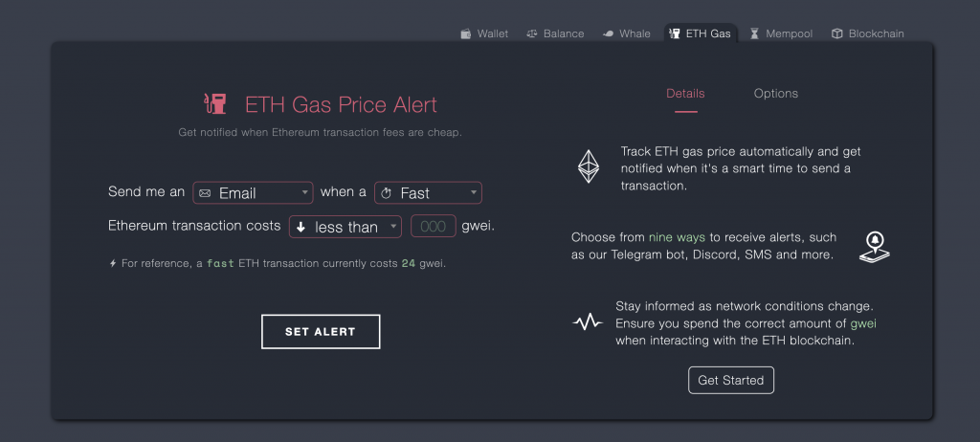Click the gas pump icon beside title
This screenshot has width=980, height=442.
[215, 103]
